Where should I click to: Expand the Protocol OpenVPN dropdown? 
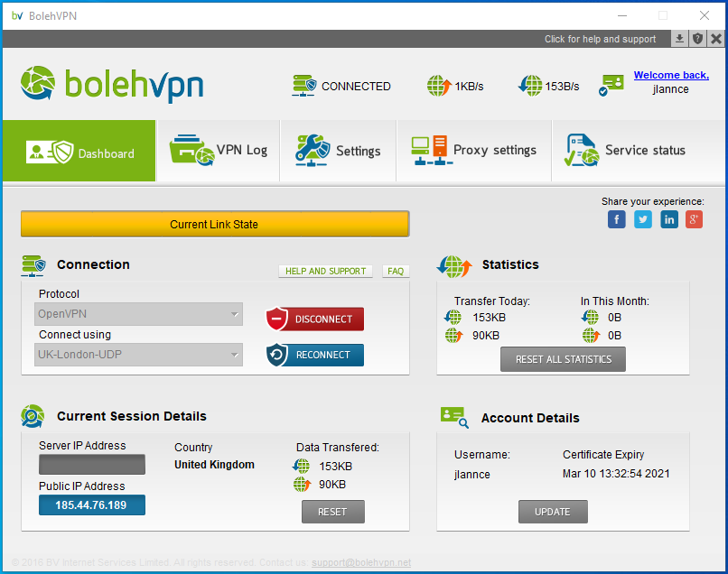click(x=138, y=314)
